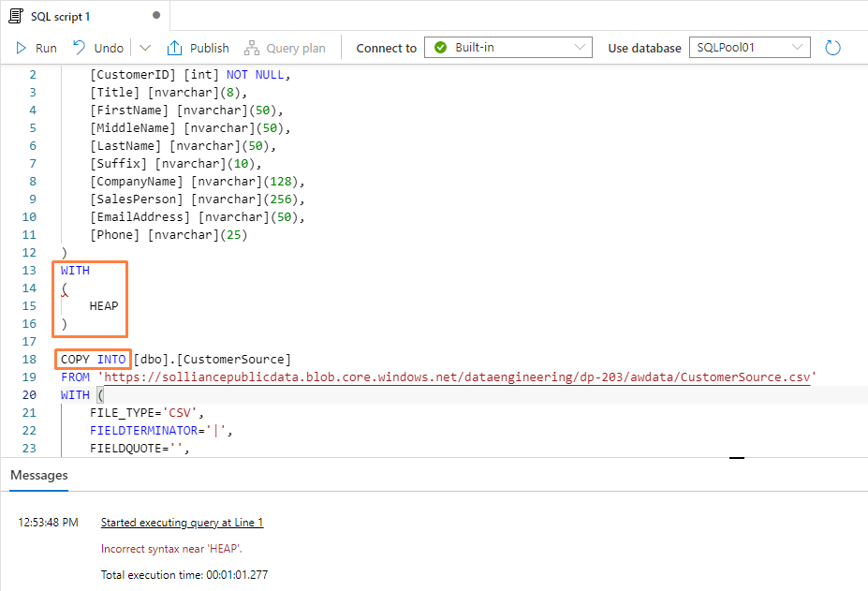Open the Connect to Built-in dropdown
Viewport: 868px width, 591px height.
tap(508, 48)
